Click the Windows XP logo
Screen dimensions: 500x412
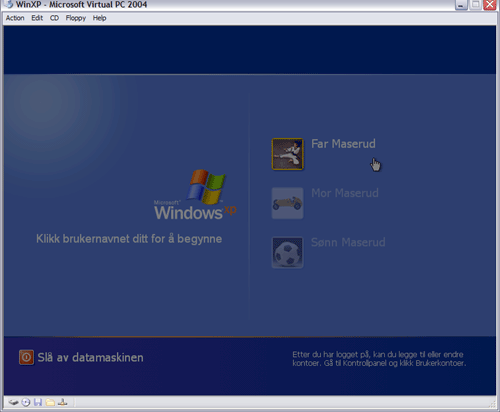[x=195, y=195]
